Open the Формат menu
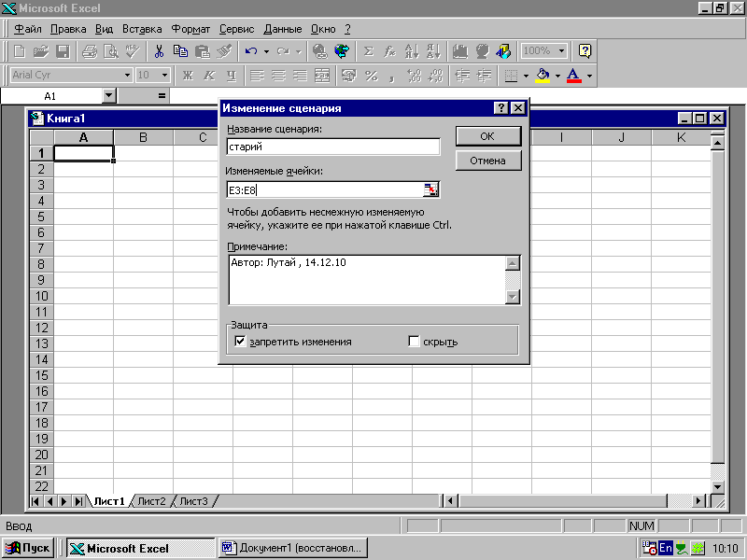Image resolution: width=747 pixels, height=560 pixels. (190, 29)
